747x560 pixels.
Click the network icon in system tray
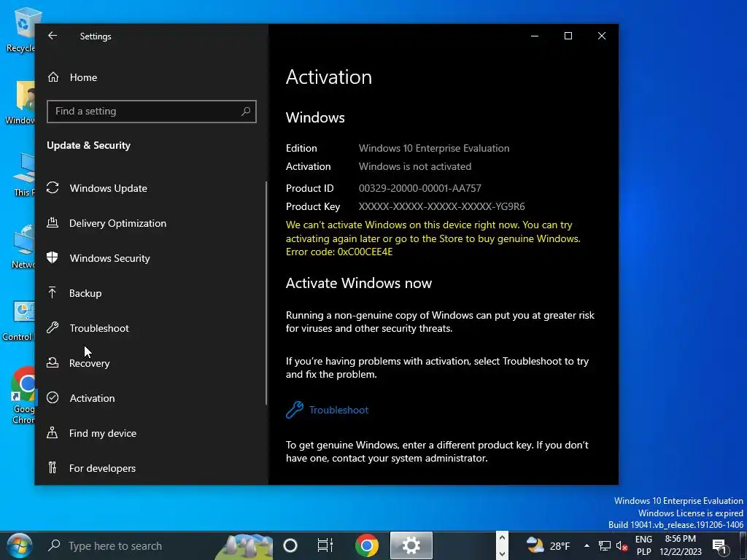605,545
